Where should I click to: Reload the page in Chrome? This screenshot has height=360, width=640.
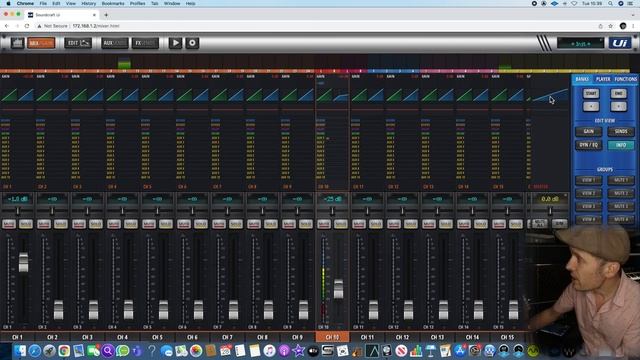tap(27, 26)
